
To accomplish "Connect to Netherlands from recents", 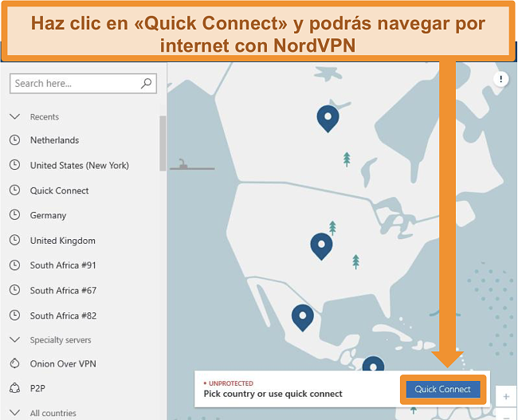I will [x=54, y=140].
